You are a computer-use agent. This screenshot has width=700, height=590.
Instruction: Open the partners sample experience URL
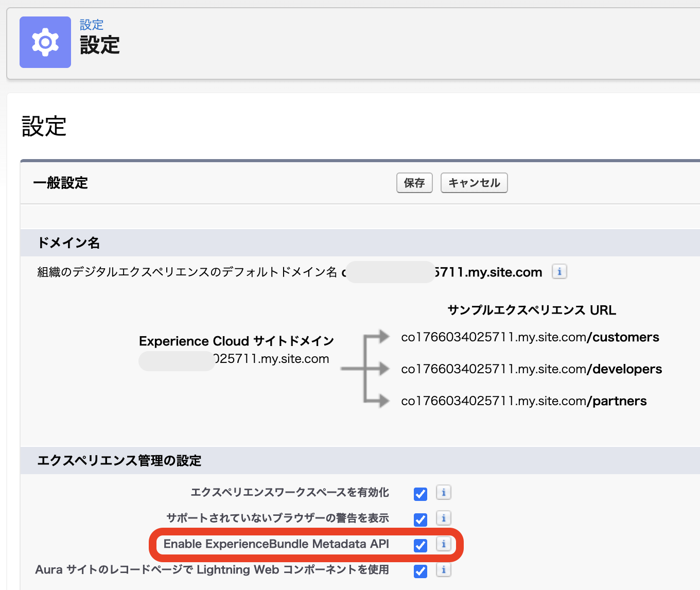524,401
